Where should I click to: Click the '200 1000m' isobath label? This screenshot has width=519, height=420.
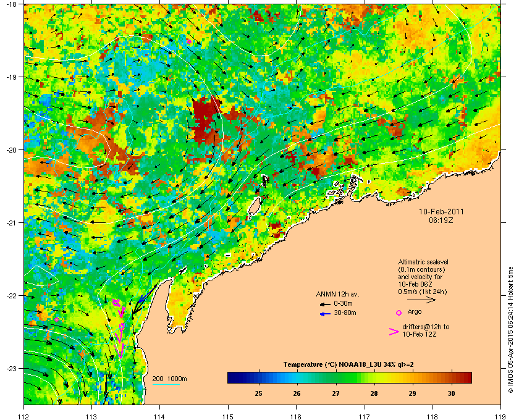pyautogui.click(x=169, y=379)
